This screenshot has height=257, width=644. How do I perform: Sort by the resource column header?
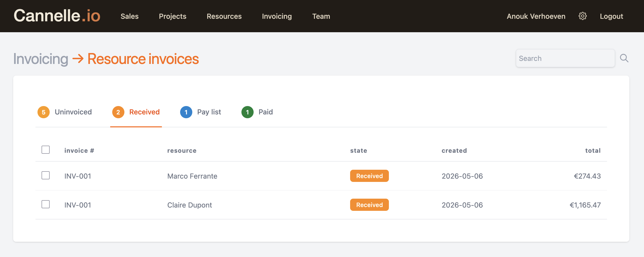(x=182, y=150)
